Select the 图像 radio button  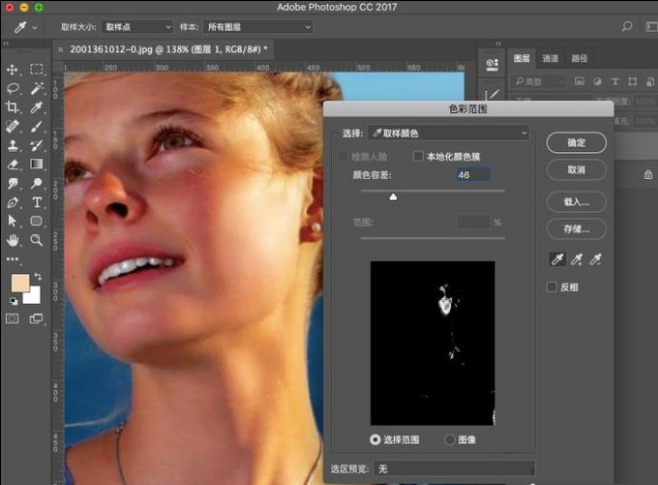[x=449, y=439]
